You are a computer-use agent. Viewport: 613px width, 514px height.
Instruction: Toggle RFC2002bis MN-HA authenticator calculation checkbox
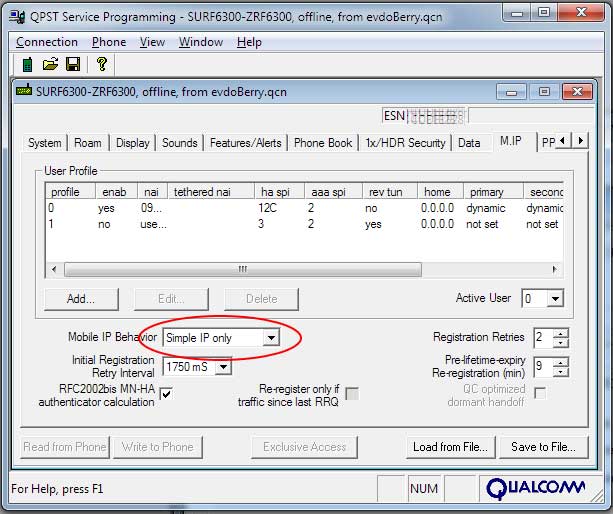click(x=167, y=394)
